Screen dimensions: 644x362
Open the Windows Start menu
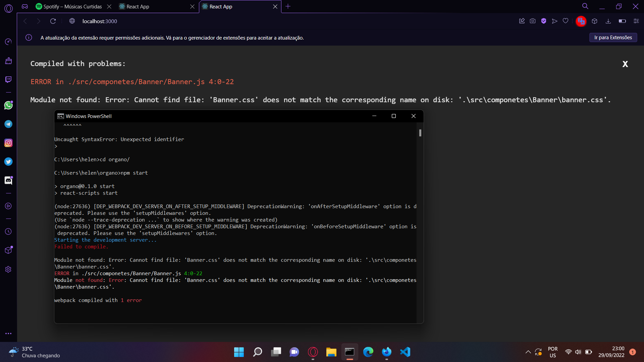click(x=239, y=352)
